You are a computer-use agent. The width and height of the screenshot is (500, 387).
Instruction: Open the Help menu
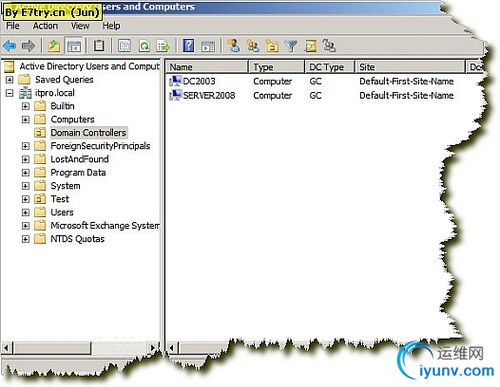pyautogui.click(x=111, y=26)
